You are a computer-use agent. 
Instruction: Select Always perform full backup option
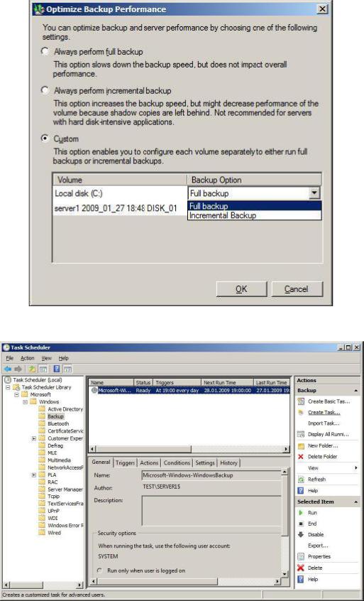[45, 51]
